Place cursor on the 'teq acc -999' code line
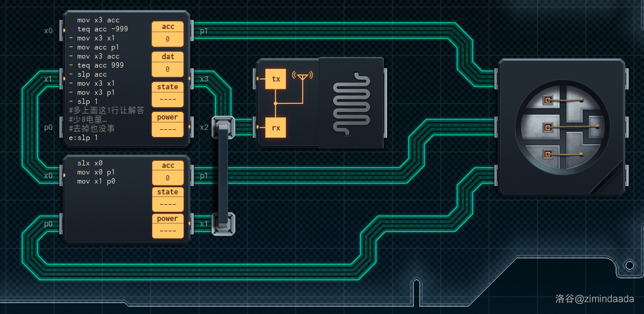This screenshot has width=644, height=314. pyautogui.click(x=102, y=29)
